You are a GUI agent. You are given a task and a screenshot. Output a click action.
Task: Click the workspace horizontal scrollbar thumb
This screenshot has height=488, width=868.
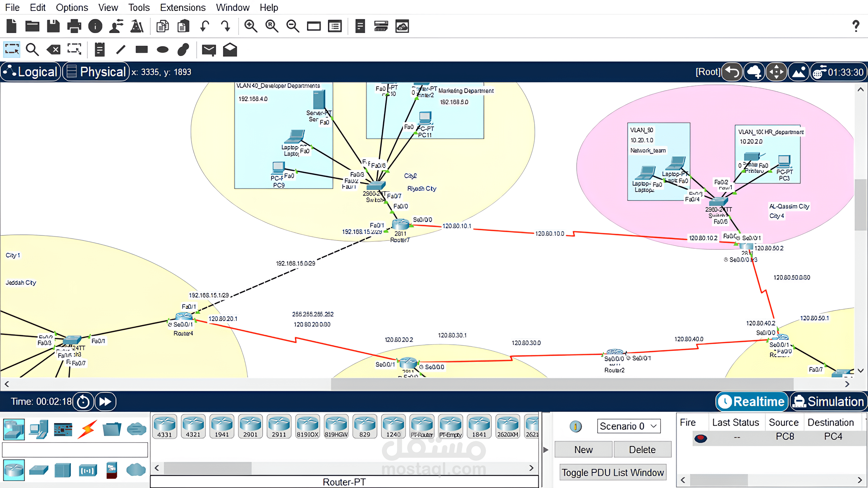coord(562,384)
